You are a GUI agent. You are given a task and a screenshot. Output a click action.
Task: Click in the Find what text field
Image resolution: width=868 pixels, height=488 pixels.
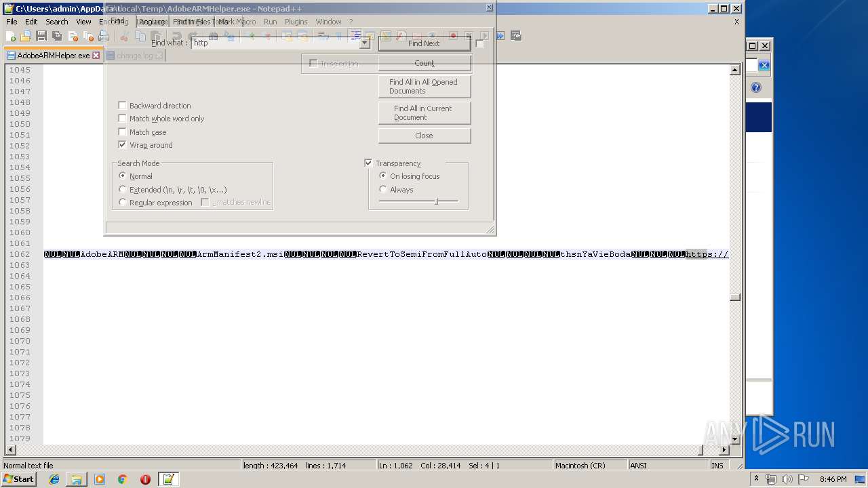pyautogui.click(x=276, y=43)
